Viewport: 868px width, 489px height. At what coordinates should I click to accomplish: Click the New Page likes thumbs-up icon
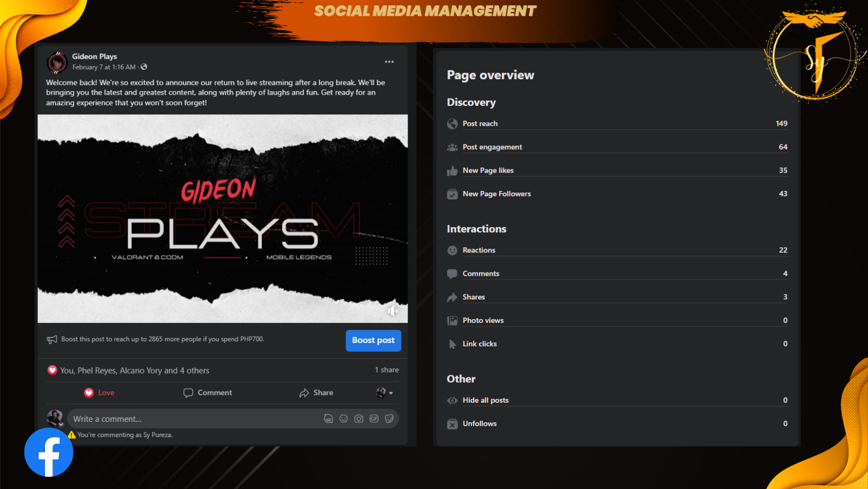pos(453,170)
